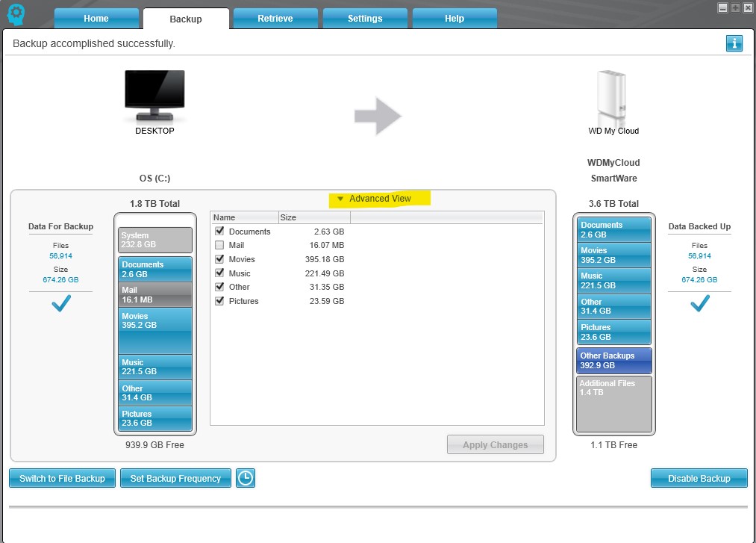Select Pictures 23.6 GB segment on WD My Cloud
Screen dimensions: 756x543
(x=613, y=332)
